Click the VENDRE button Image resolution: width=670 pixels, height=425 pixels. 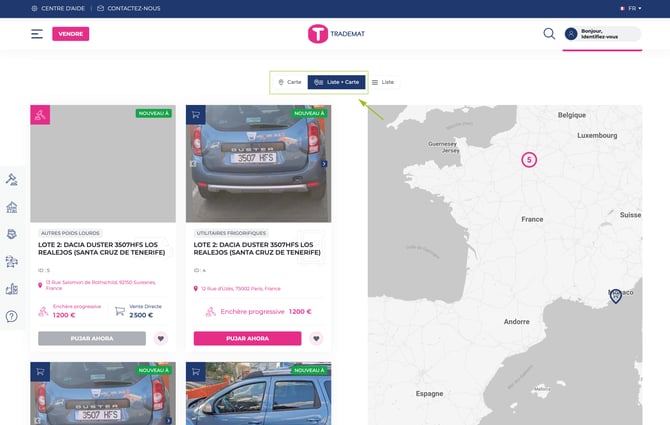[x=71, y=34]
